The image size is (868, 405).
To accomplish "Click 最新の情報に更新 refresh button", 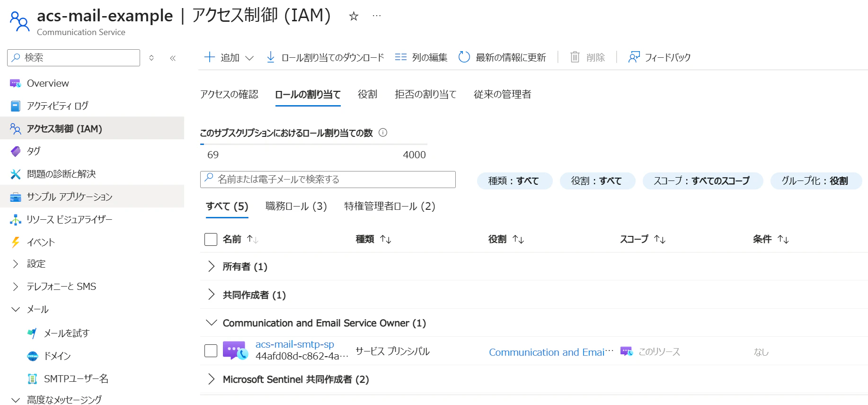I will (x=502, y=57).
